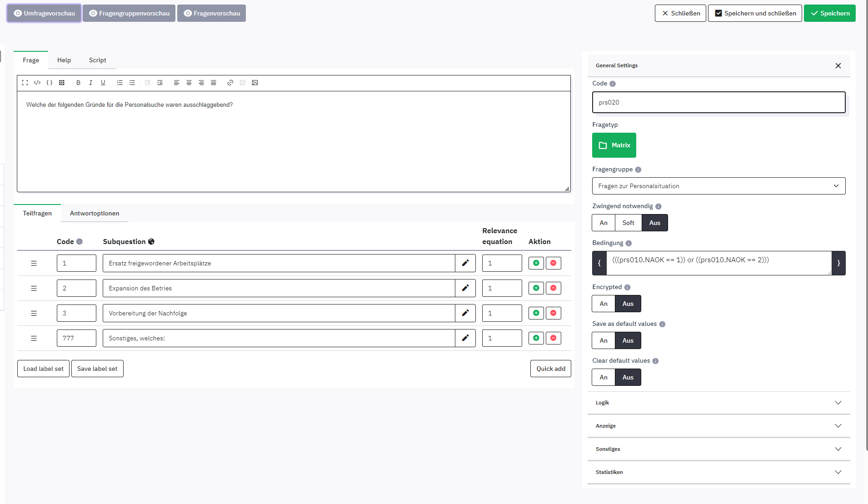Image resolution: width=868 pixels, height=504 pixels.
Task: Open pencil editor for 'Expansion des Betries'
Action: coord(465,288)
